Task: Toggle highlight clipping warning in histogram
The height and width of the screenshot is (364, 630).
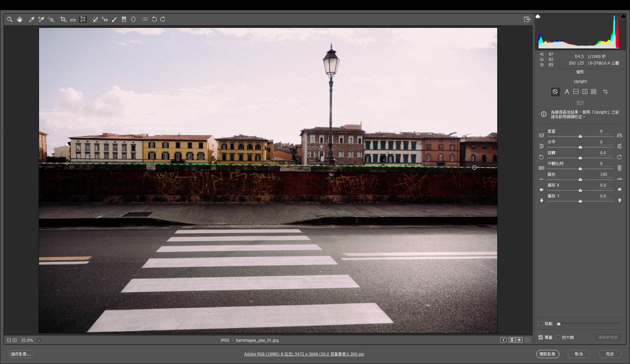Action: [623, 16]
